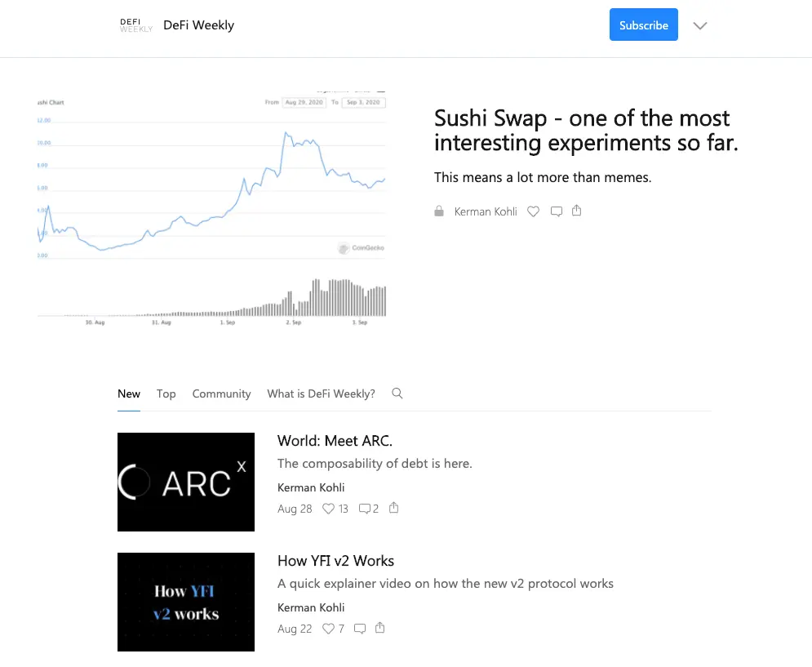Select the New tab
The width and height of the screenshot is (812, 667).
[129, 394]
